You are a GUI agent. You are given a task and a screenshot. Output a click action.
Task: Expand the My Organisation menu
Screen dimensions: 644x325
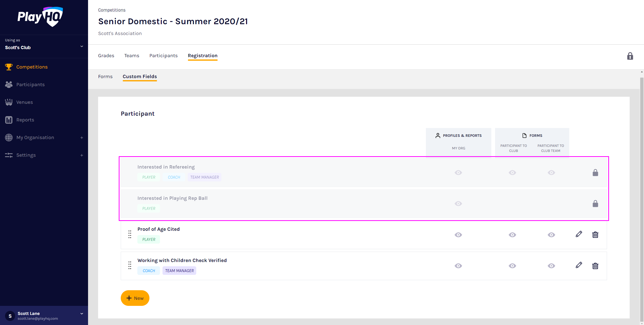pyautogui.click(x=82, y=138)
